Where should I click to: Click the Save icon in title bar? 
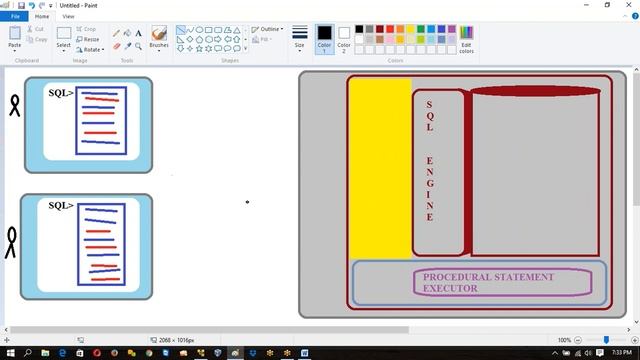pyautogui.click(x=21, y=5)
